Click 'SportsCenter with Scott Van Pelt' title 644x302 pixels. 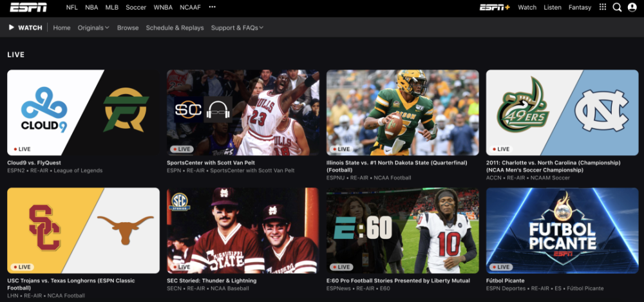click(211, 163)
